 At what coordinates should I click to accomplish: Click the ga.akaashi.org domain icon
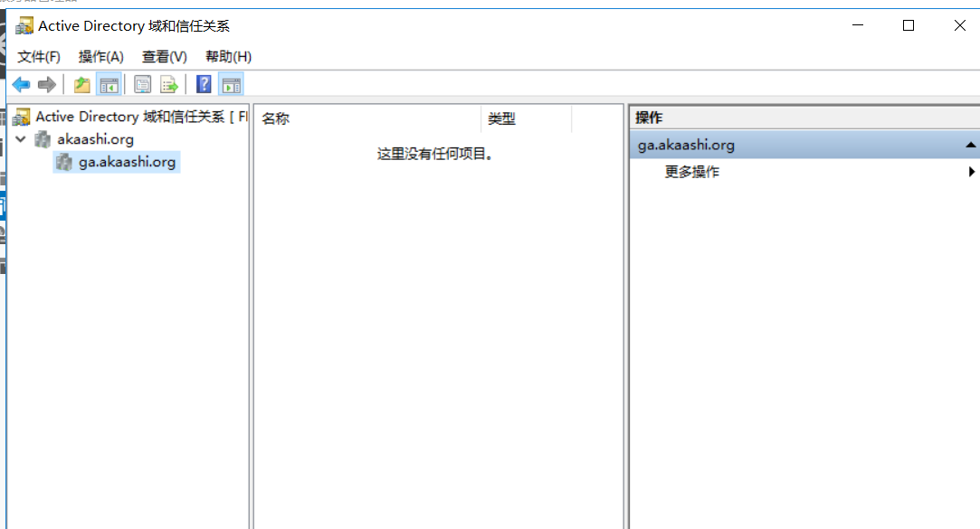[63, 163]
